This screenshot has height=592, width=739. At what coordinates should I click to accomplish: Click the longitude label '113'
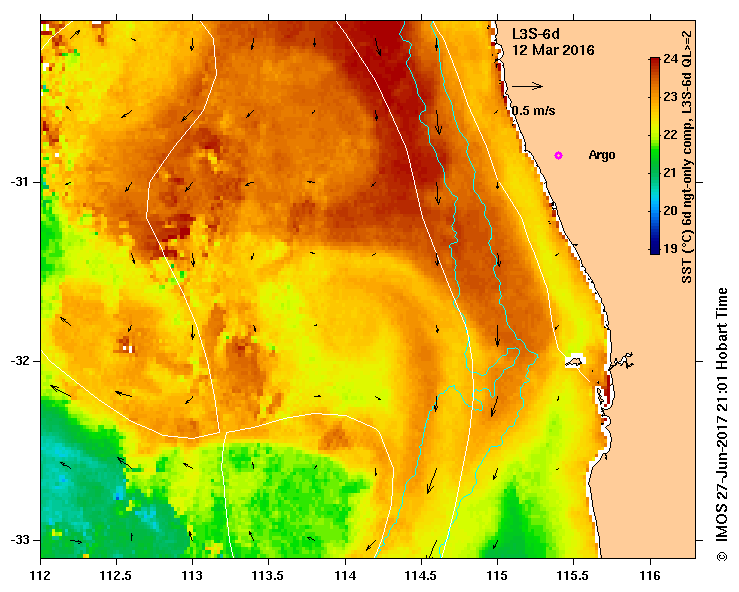193,576
